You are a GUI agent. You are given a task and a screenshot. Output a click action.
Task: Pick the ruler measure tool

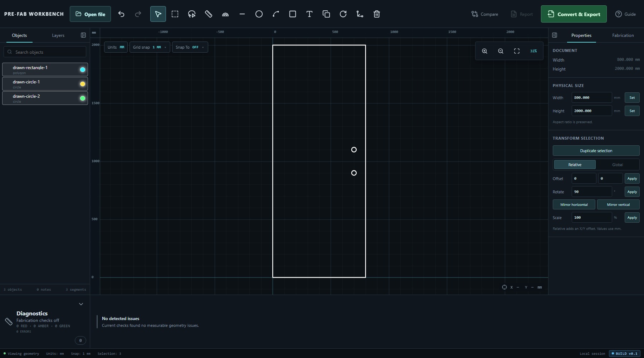pyautogui.click(x=209, y=14)
